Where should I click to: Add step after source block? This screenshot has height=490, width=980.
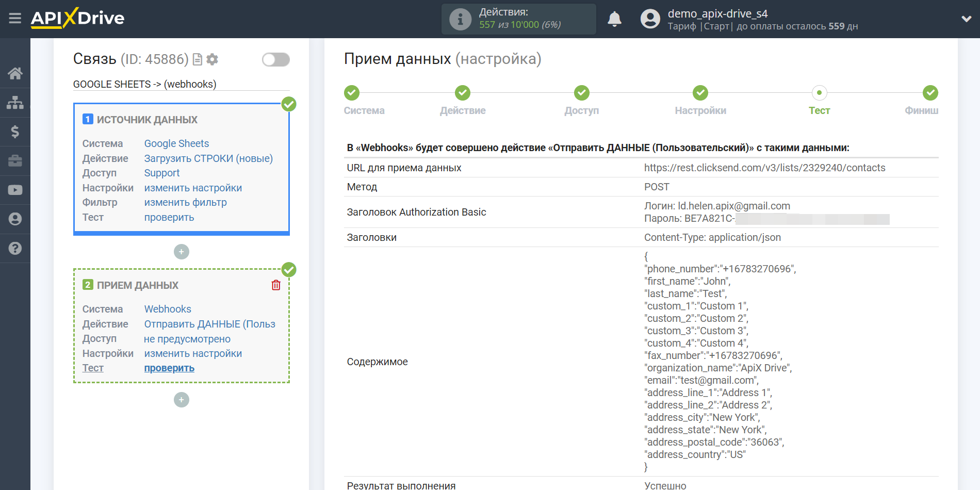pos(182,252)
